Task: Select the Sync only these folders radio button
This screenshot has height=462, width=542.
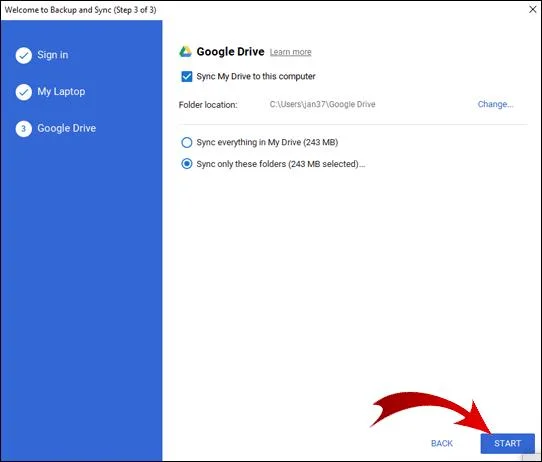Action: pos(187,164)
